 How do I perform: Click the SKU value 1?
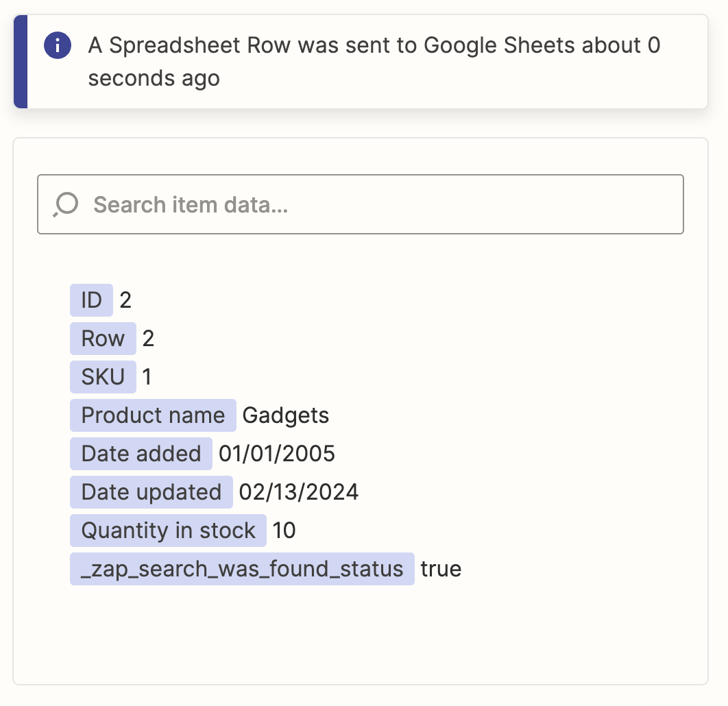[x=148, y=377]
